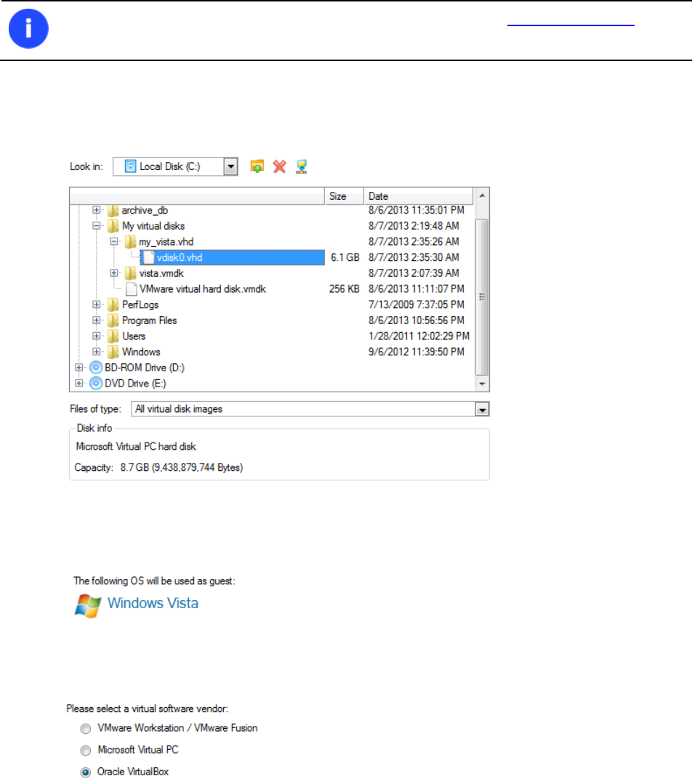
Task: Click the Users folder icon
Action: [113, 336]
